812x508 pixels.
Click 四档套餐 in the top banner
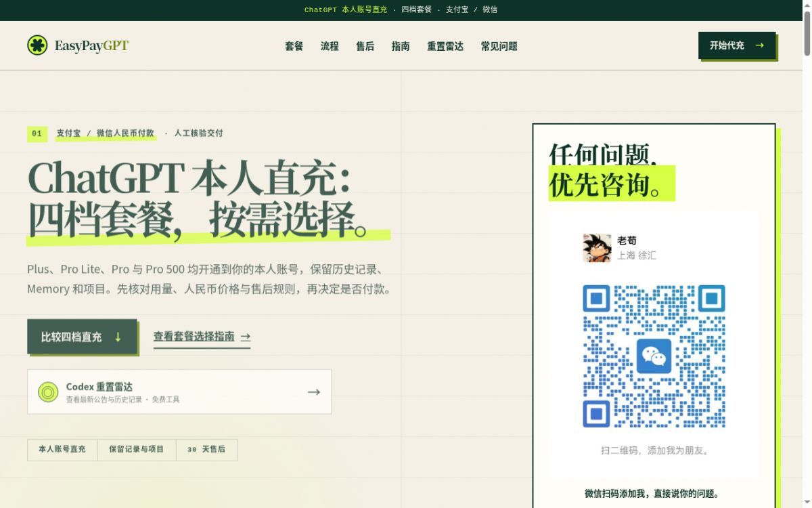(416, 9)
